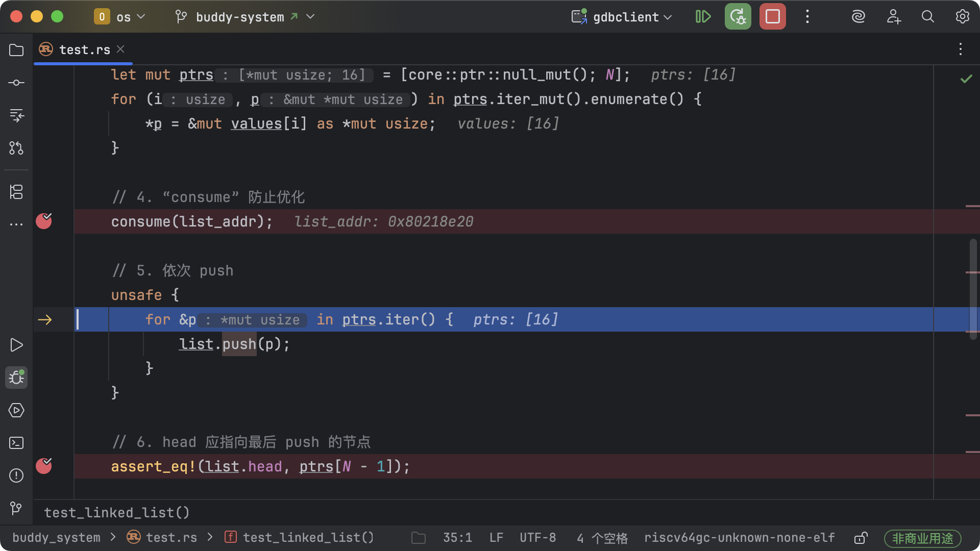980x551 pixels.
Task: Open the Project tool window folder icon
Action: coord(16,50)
